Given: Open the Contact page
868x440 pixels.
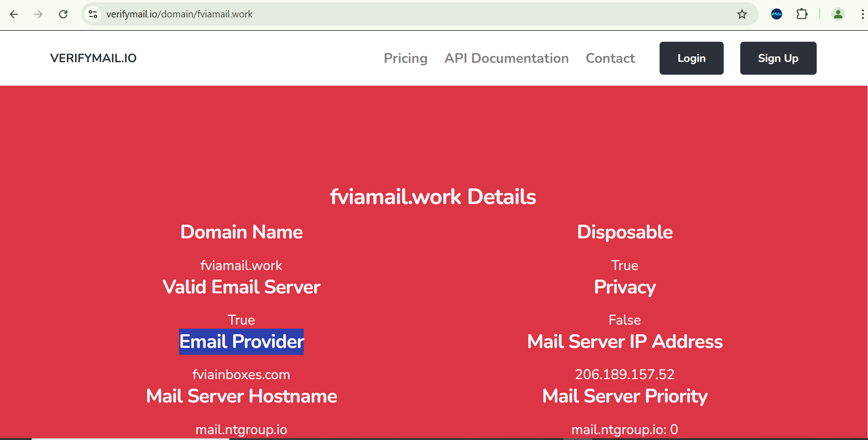Looking at the screenshot, I should click(610, 58).
